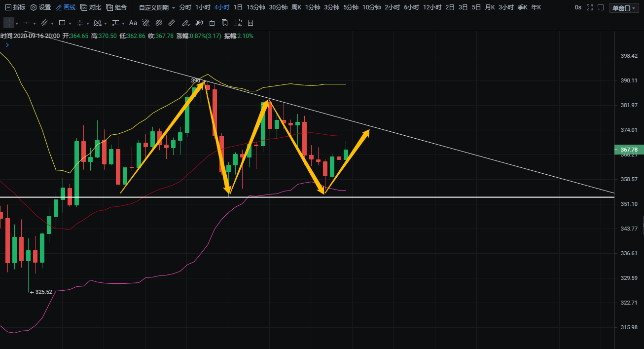The height and width of the screenshot is (349, 644).
Task: Expand the blue chevron below the time info
Action: click(7, 45)
